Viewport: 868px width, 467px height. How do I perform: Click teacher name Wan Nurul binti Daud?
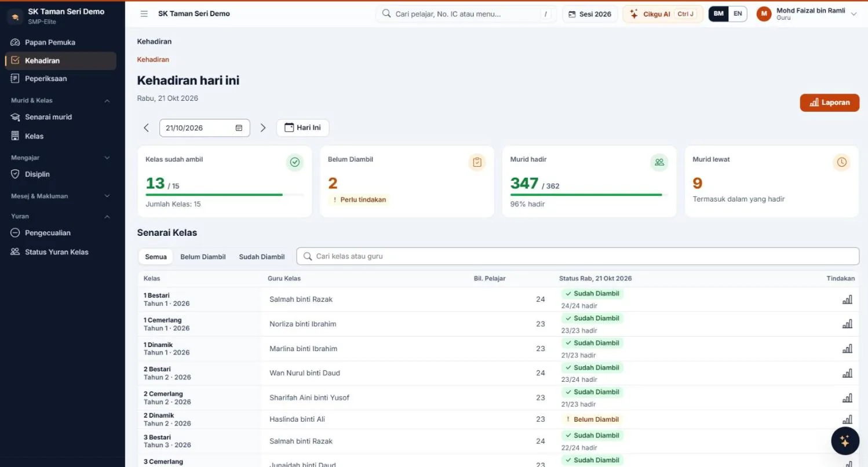pos(305,373)
